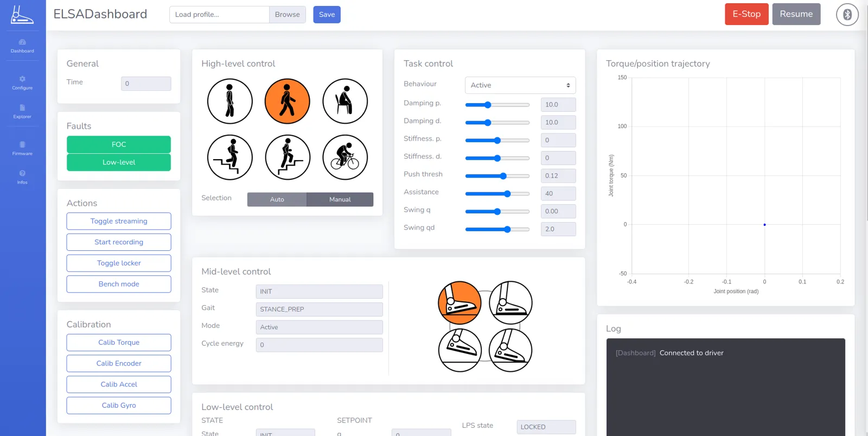Open the Infos page from sidebar
Viewport: 868px width, 436px height.
click(22, 177)
